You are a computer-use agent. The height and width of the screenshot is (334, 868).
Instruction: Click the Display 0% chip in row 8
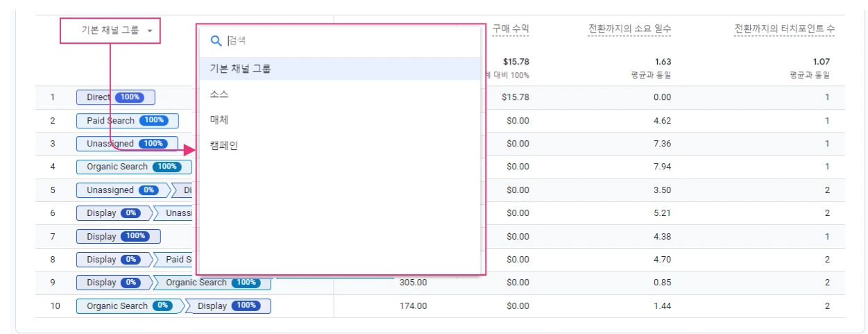pyautogui.click(x=113, y=260)
